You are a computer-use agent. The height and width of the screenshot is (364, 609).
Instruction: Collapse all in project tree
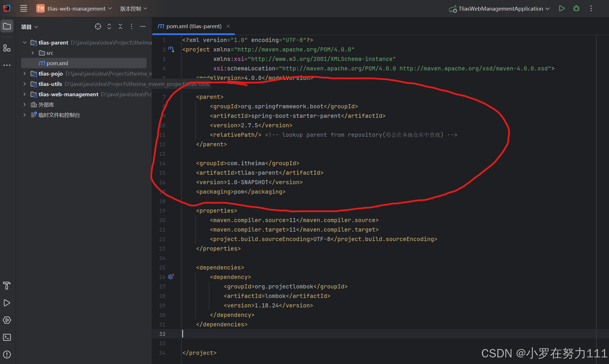(x=120, y=26)
